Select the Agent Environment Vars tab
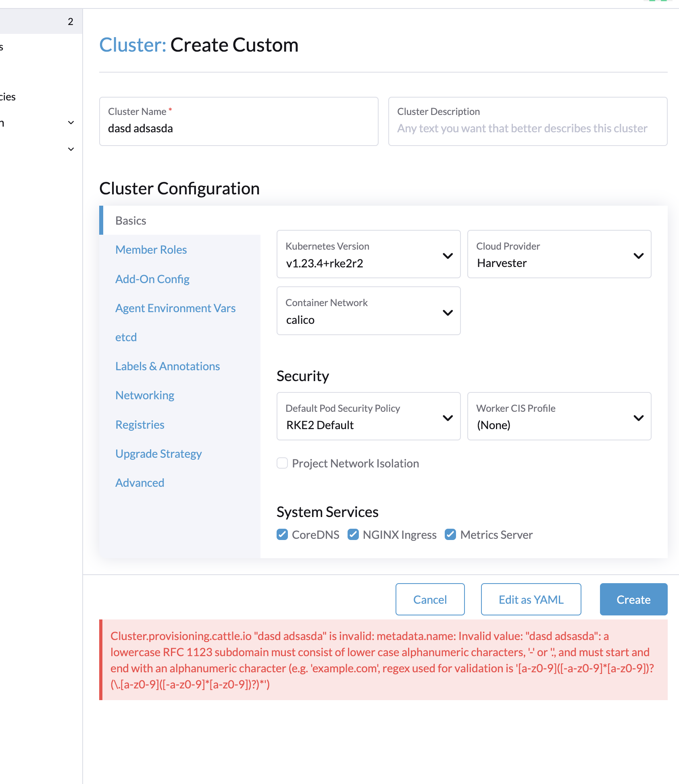This screenshot has height=784, width=679. 175,308
